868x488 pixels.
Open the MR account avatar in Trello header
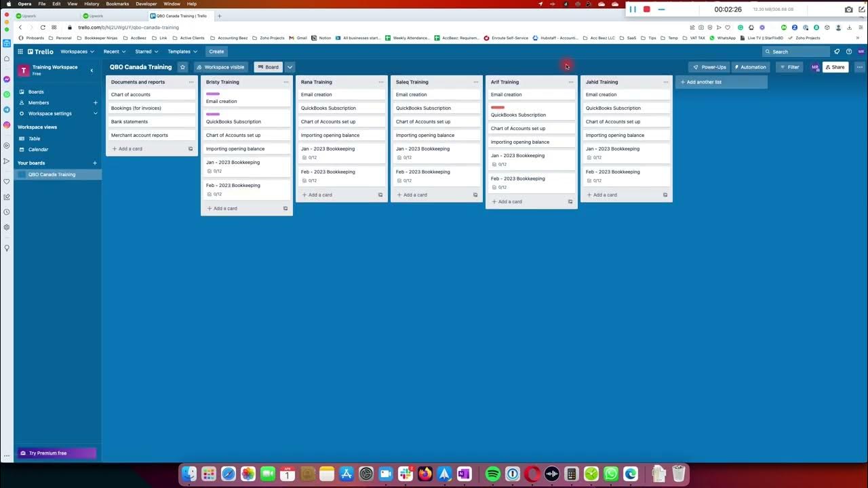click(861, 52)
